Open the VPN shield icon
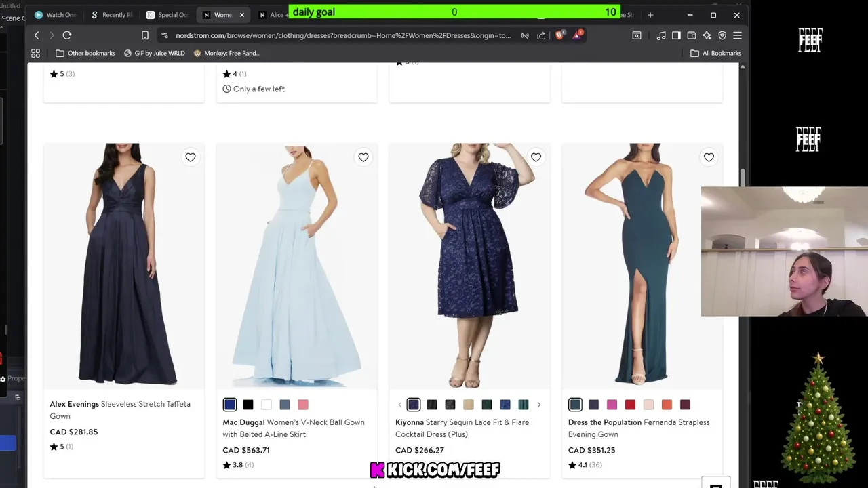868x488 pixels. 722,35
